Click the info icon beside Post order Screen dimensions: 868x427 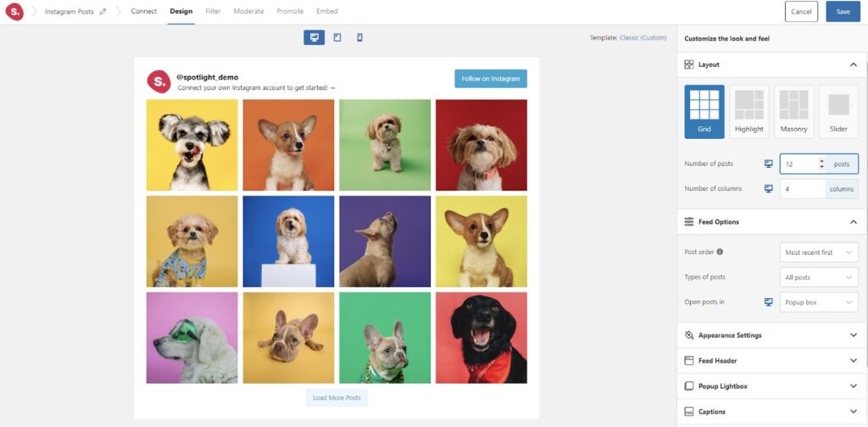720,252
